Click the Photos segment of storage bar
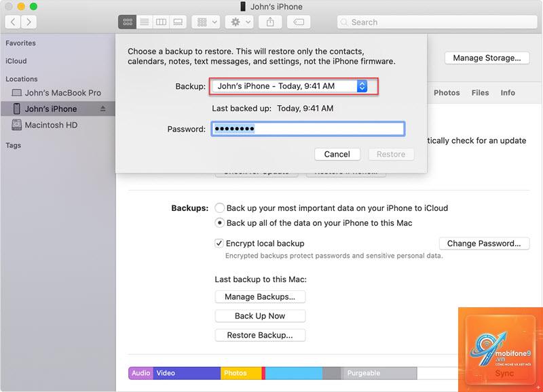The height and width of the screenshot is (392, 543). pos(241,373)
